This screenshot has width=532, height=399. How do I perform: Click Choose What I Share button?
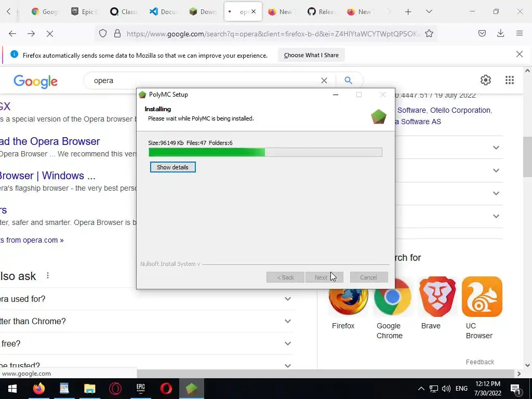[311, 55]
